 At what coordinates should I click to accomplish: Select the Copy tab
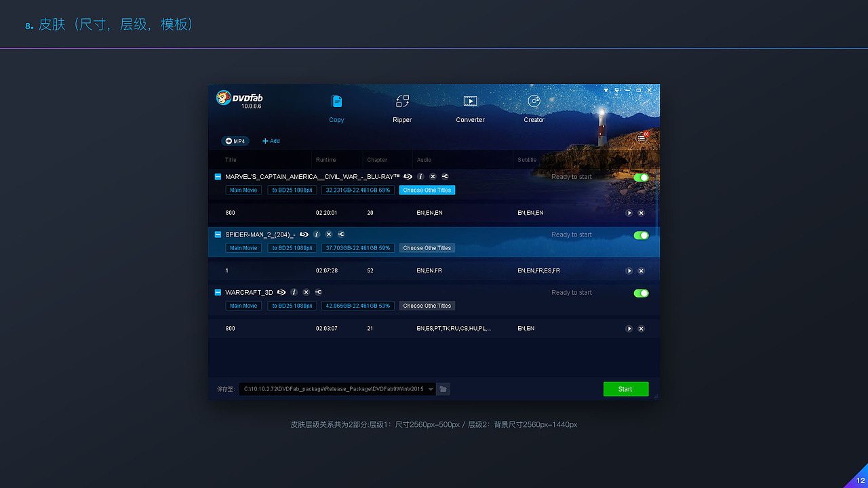[336, 108]
